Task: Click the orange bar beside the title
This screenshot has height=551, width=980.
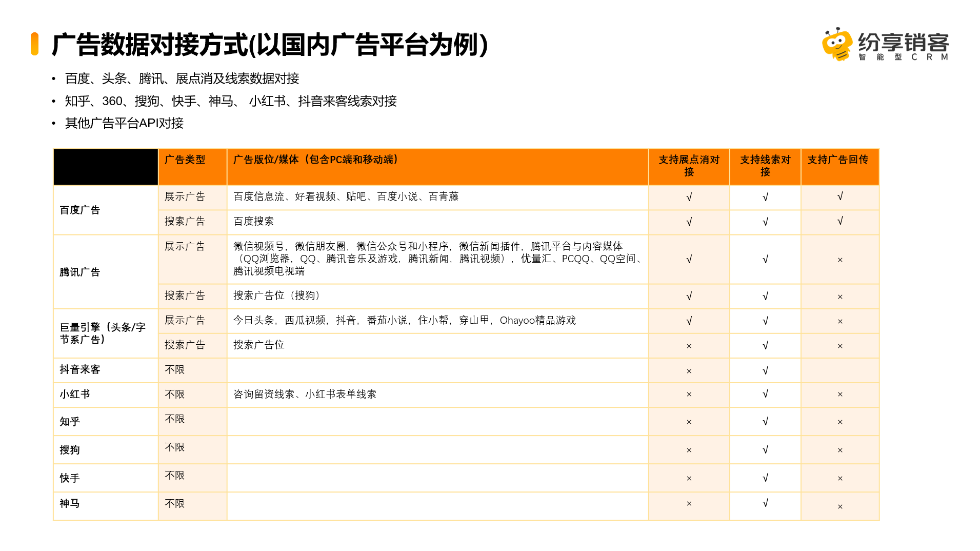Action: point(34,44)
